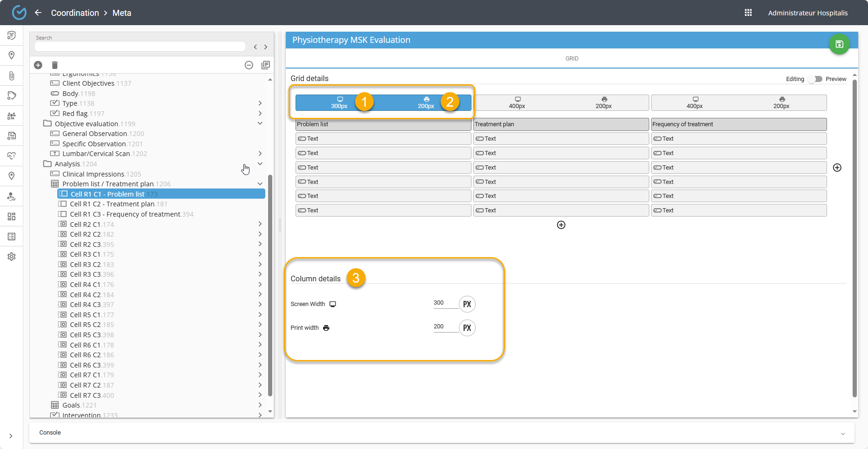This screenshot has width=868, height=449.
Task: Collapse the Objective evaluation folder
Action: tap(260, 123)
